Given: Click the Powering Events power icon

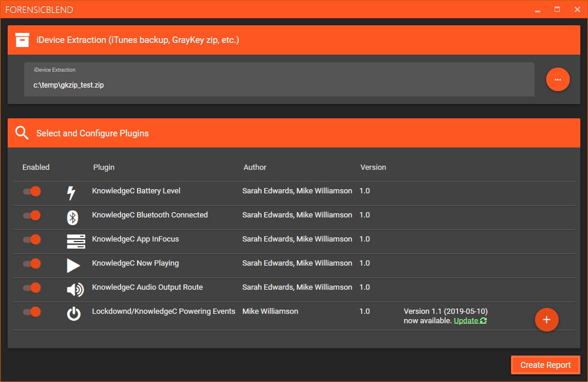Looking at the screenshot, I should pos(73,314).
